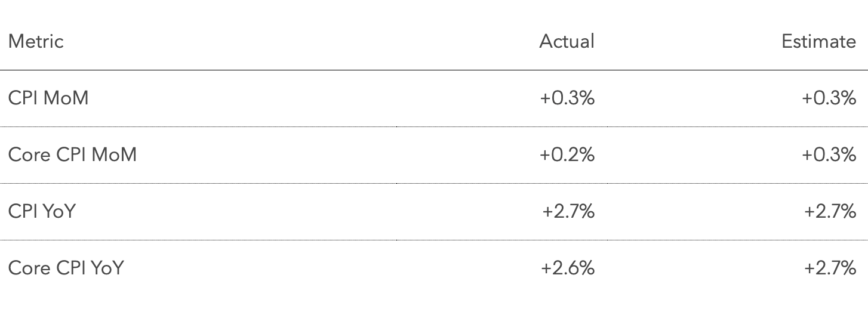Viewport: 868px width, 309px height.
Task: Click the CPI MoM actual value
Action: click(567, 98)
